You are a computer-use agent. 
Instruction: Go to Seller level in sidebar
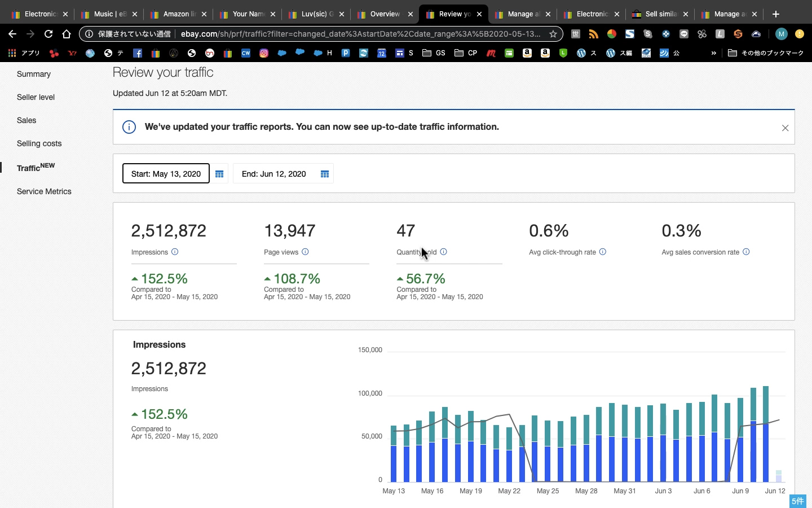pos(36,97)
